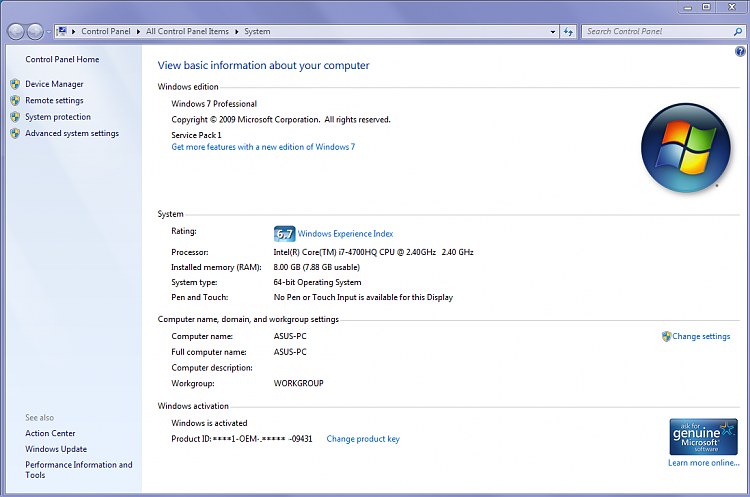Click Get more features with a new edition link
The image size is (750, 497).
click(x=263, y=147)
